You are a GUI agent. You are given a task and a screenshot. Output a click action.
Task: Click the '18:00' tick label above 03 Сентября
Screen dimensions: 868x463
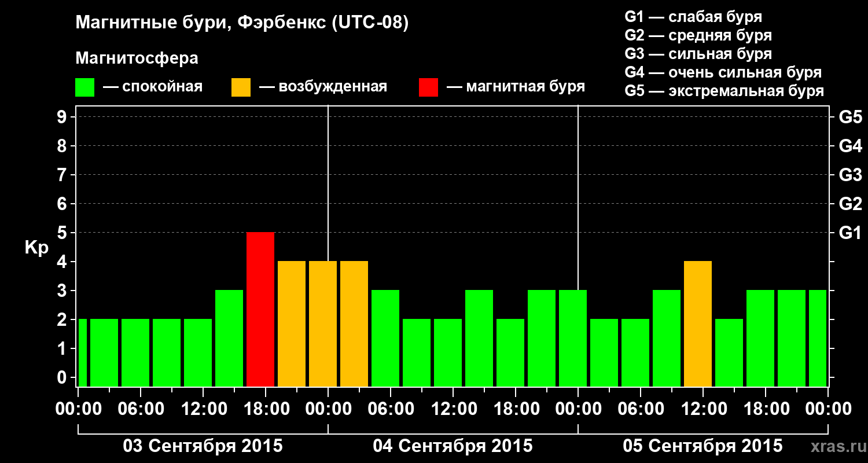tap(266, 409)
